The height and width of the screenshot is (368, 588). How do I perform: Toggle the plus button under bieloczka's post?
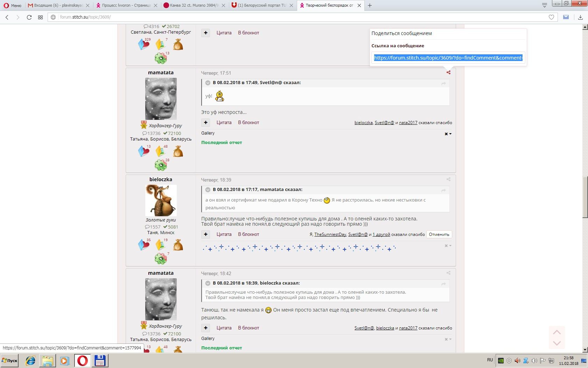point(206,234)
